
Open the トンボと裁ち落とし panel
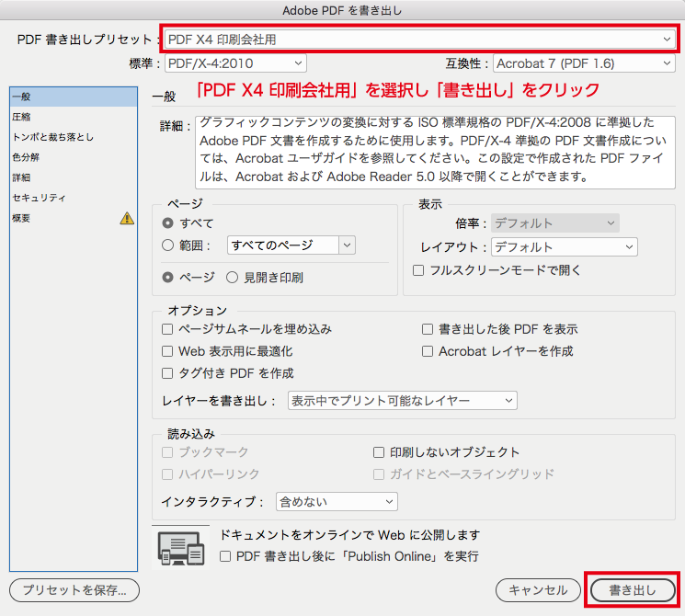pos(74,137)
